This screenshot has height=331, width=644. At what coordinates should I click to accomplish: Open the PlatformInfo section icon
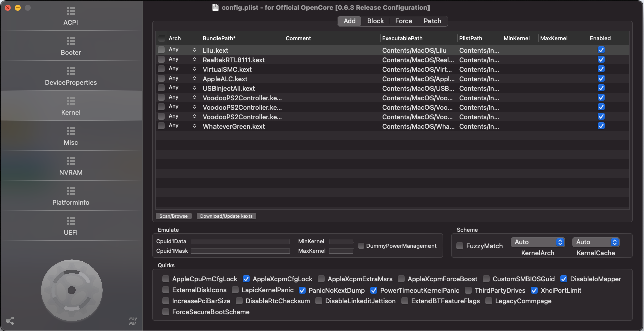tap(71, 191)
